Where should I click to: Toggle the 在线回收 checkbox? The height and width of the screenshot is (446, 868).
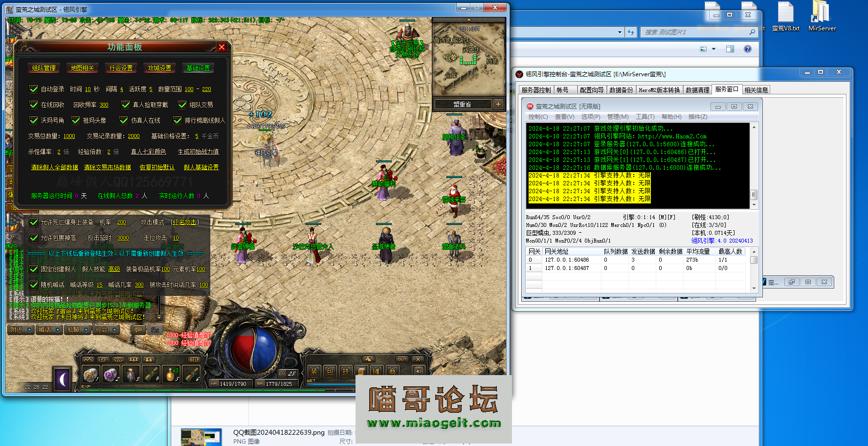tap(34, 105)
